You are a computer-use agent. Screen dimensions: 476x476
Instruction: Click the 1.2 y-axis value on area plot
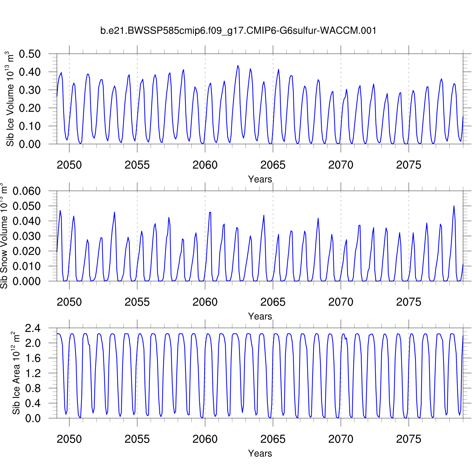click(33, 373)
